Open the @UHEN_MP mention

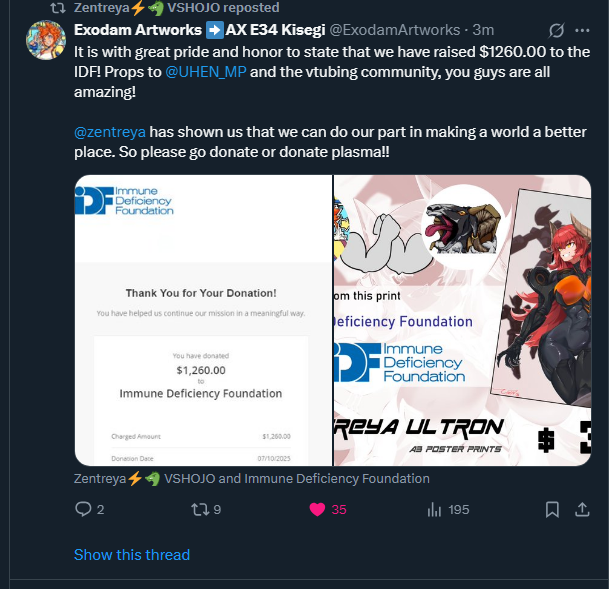(x=205, y=72)
